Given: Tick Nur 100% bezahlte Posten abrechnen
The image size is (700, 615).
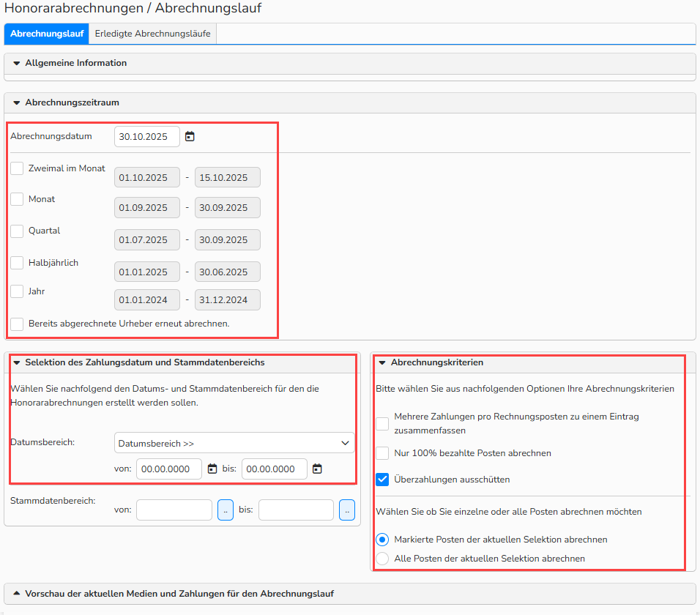Looking at the screenshot, I should 382,453.
